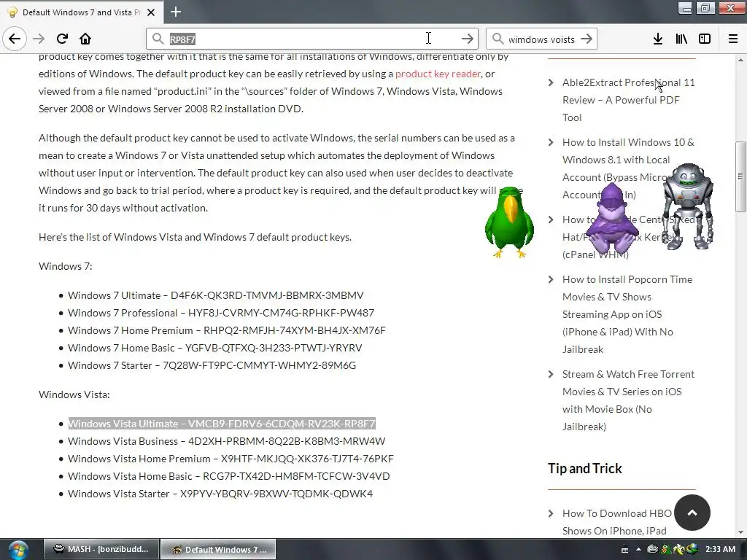Viewport: 747px width, 560px height.
Task: Click the green parrot character
Action: 509,222
